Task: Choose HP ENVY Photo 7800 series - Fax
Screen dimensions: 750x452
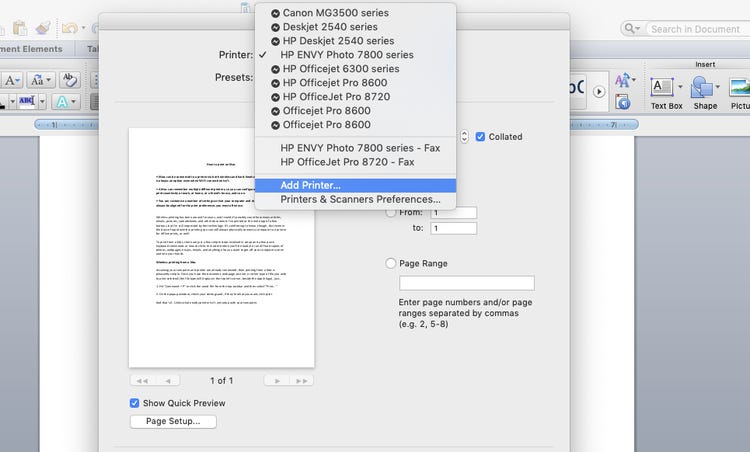Action: click(355, 148)
